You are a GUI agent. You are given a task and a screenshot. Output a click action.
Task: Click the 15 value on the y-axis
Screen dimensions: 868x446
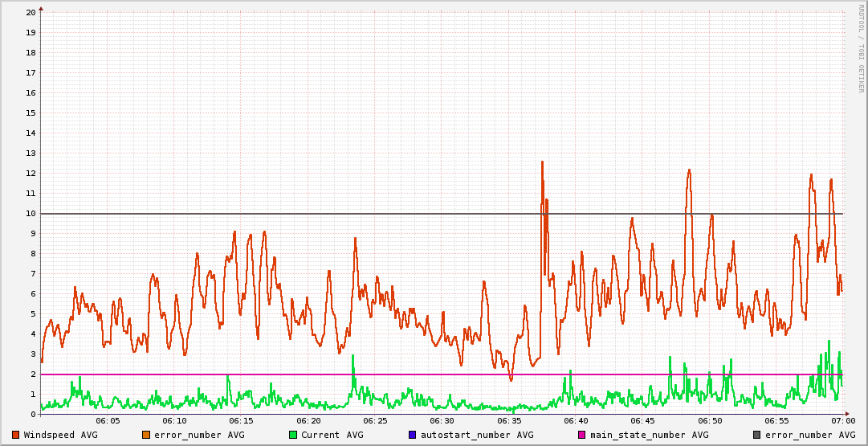coord(31,113)
